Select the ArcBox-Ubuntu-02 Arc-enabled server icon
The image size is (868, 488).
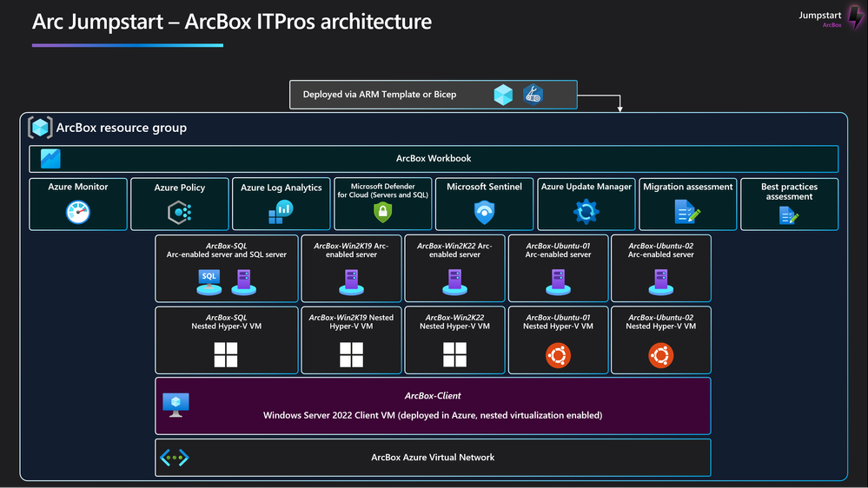[661, 281]
